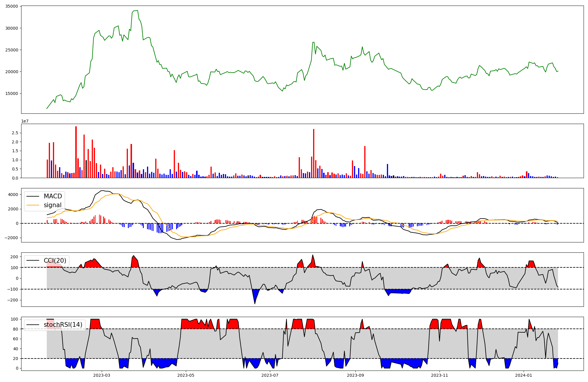
Task: Click the MACD legend entry
Action: pos(53,196)
